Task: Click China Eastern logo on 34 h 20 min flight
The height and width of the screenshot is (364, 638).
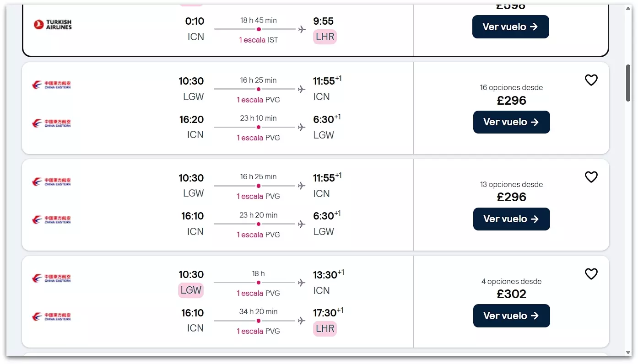Action: point(51,316)
